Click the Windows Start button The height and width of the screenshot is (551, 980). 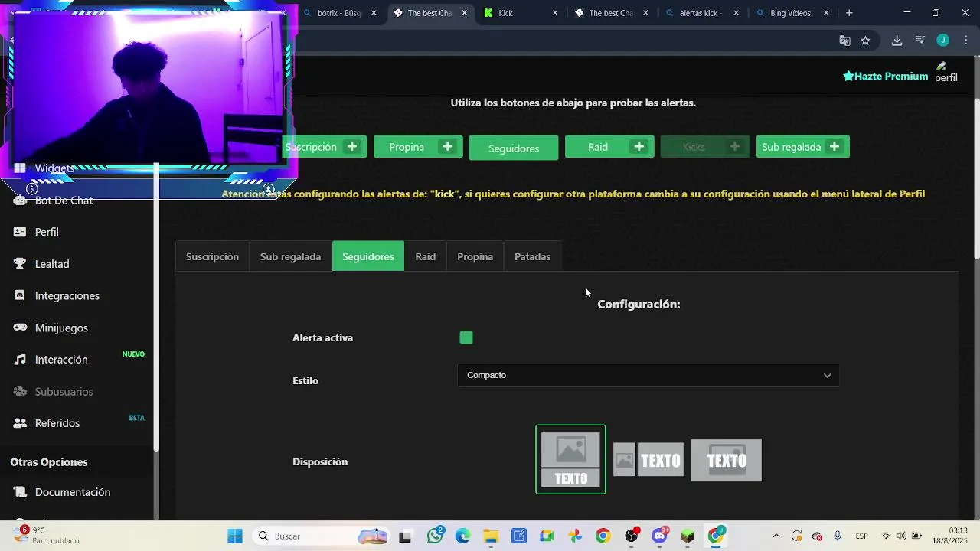(x=234, y=536)
